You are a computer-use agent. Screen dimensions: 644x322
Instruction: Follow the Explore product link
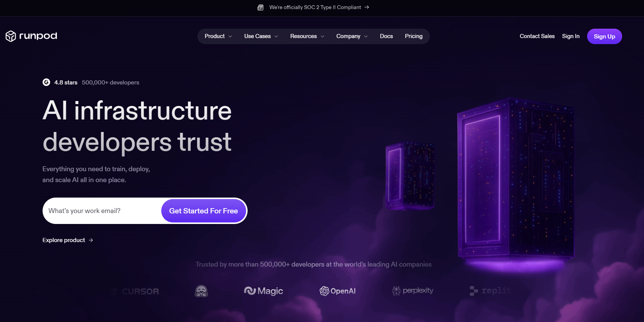(x=68, y=240)
